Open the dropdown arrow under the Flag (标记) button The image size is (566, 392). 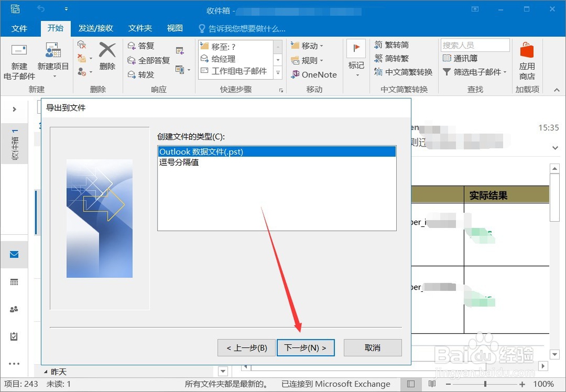coord(357,75)
